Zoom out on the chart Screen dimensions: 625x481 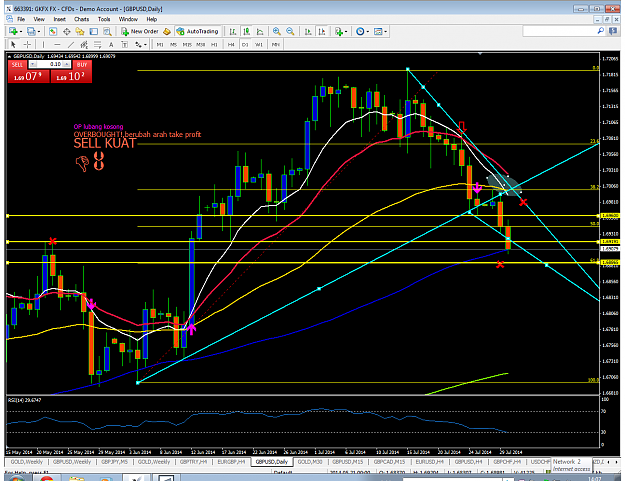point(290,31)
